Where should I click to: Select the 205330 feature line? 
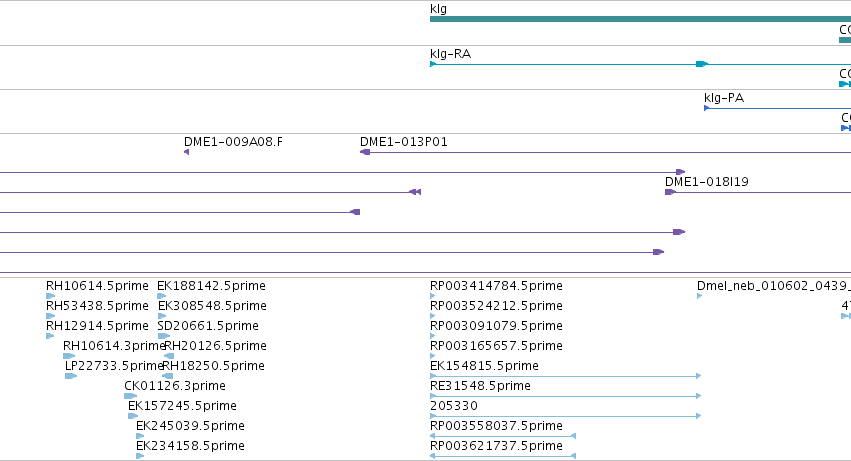(566, 416)
